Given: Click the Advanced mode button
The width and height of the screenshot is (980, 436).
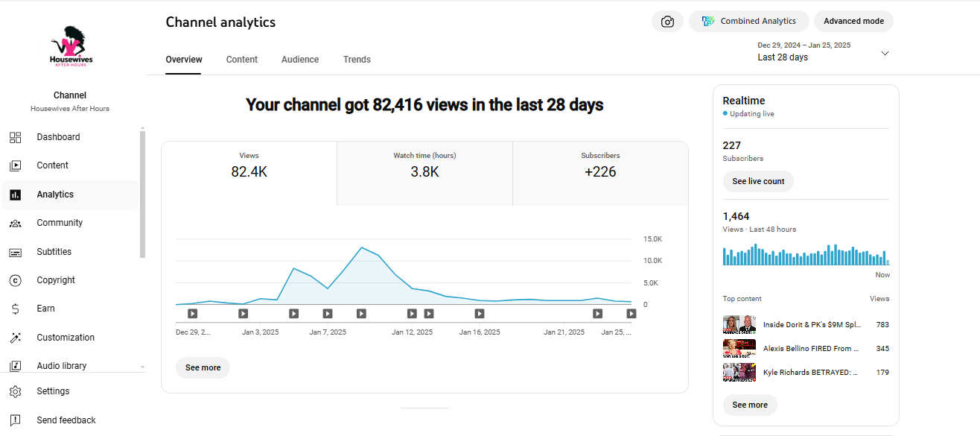Looking at the screenshot, I should coord(853,22).
